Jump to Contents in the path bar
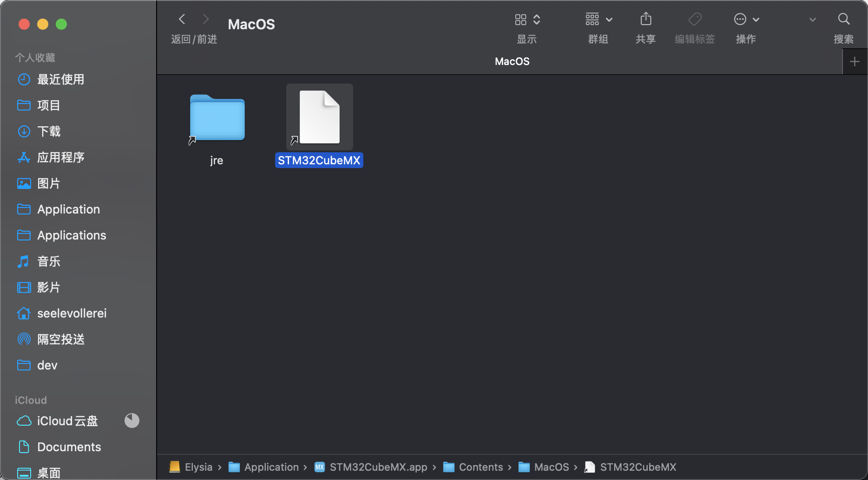 point(480,467)
